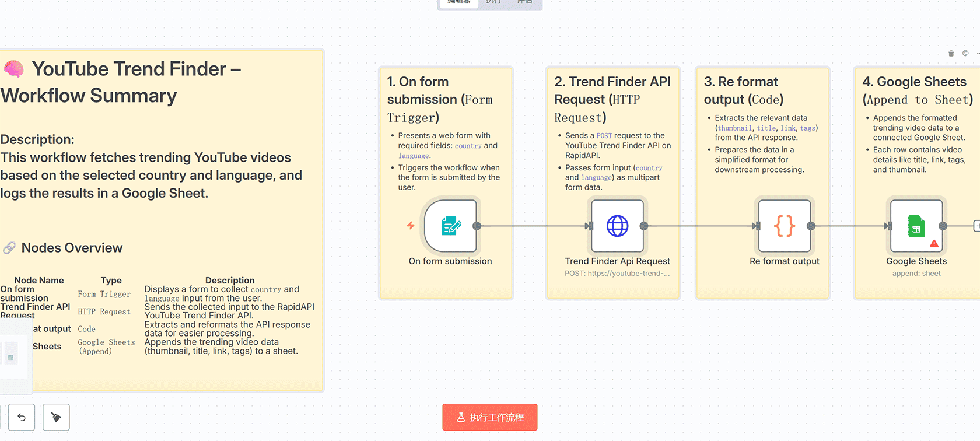Click the output handle of On form submission
980x441 pixels.
tap(477, 226)
